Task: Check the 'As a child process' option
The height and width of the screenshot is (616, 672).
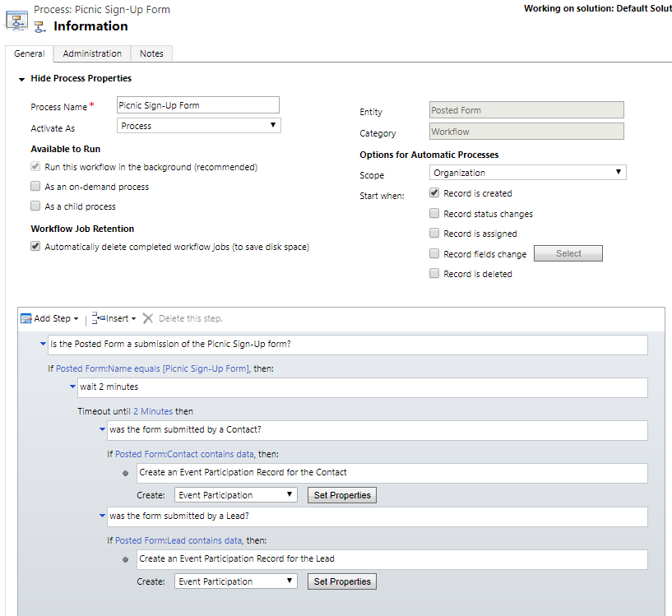Action: click(35, 206)
